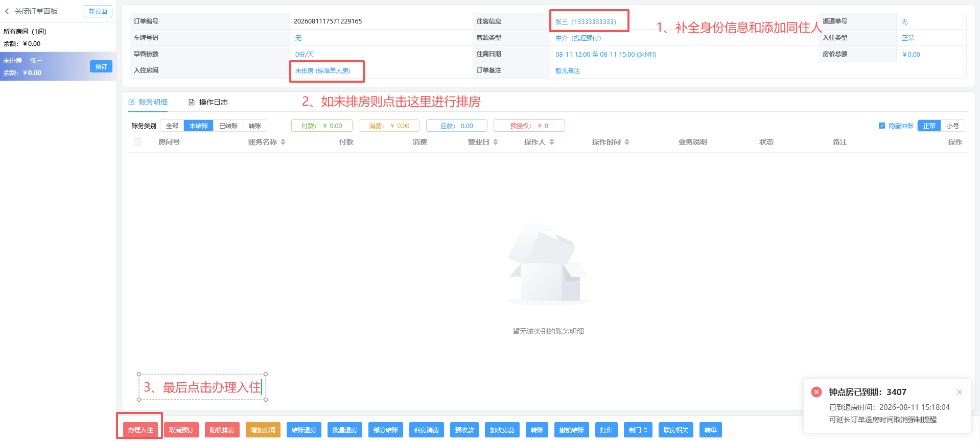Sort by 操作人 column arrows
Screen dimensions: 980x441
[552, 142]
